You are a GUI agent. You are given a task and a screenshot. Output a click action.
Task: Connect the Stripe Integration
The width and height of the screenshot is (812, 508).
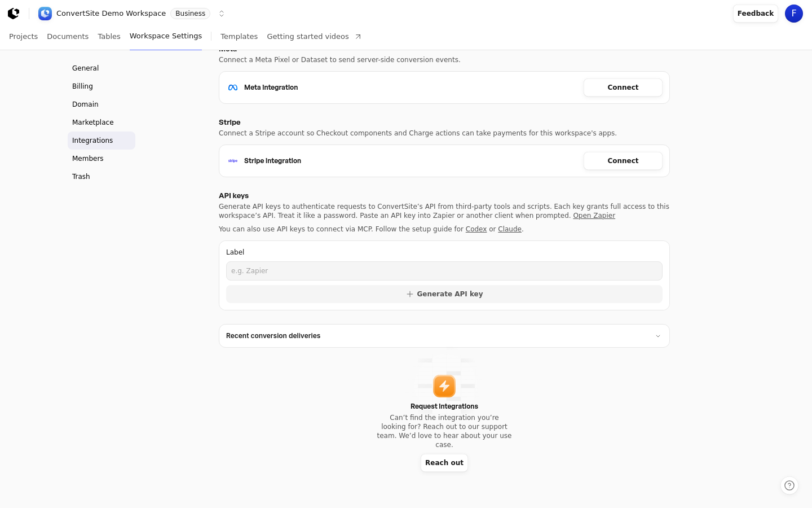tap(623, 161)
